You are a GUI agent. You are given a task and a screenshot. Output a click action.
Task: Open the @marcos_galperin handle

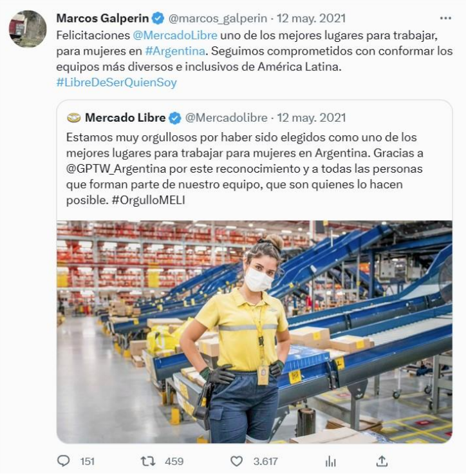pos(218,19)
